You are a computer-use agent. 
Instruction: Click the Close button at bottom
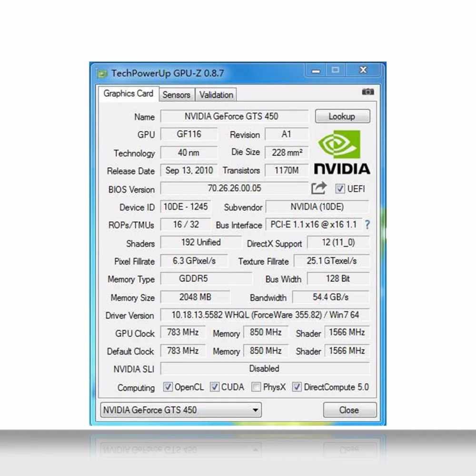coord(350,410)
